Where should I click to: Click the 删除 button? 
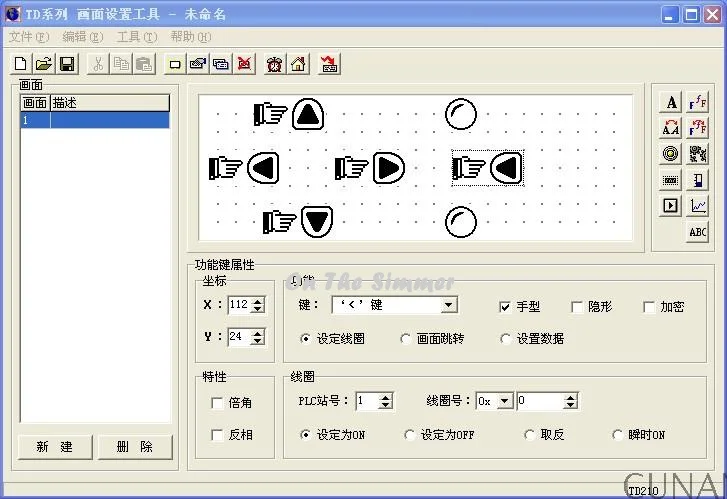point(135,447)
